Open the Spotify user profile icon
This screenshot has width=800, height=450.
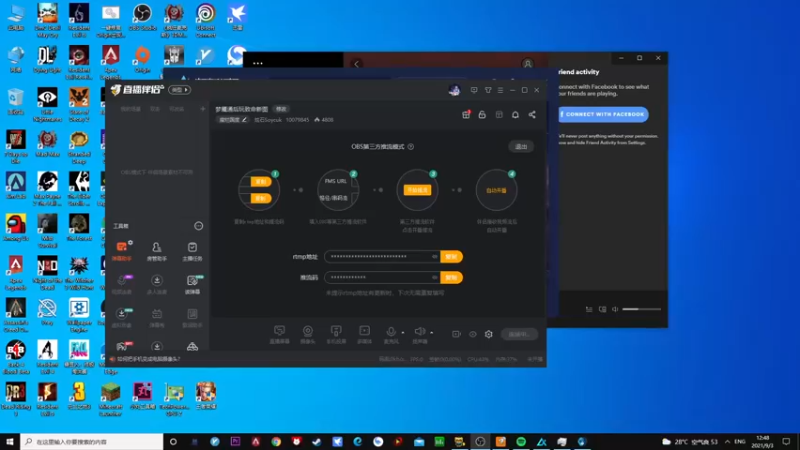tap(528, 64)
